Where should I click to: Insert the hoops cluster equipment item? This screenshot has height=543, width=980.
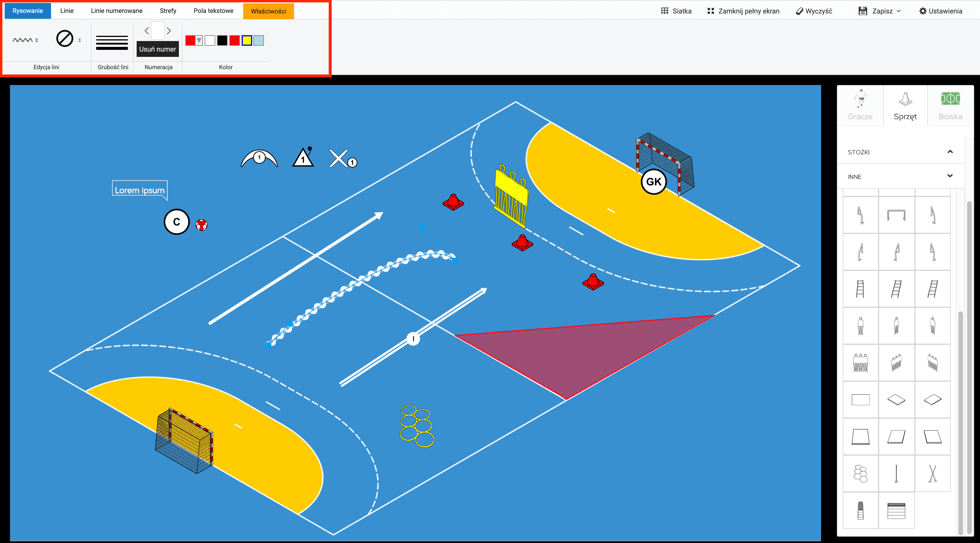point(860,474)
